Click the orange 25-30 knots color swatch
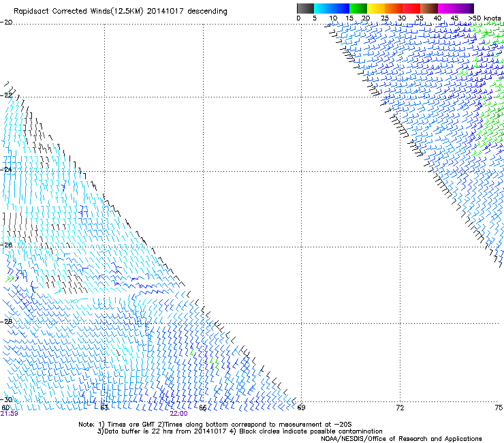This screenshot has height=443, width=504. (394, 8)
